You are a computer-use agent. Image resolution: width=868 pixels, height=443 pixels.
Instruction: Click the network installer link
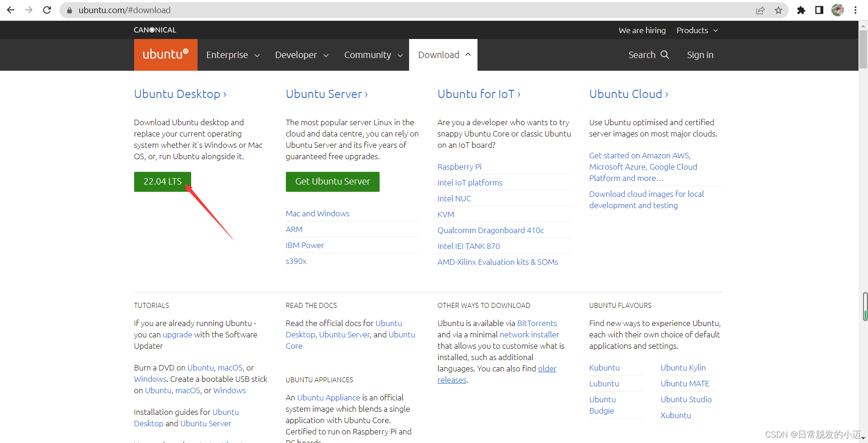[530, 335]
